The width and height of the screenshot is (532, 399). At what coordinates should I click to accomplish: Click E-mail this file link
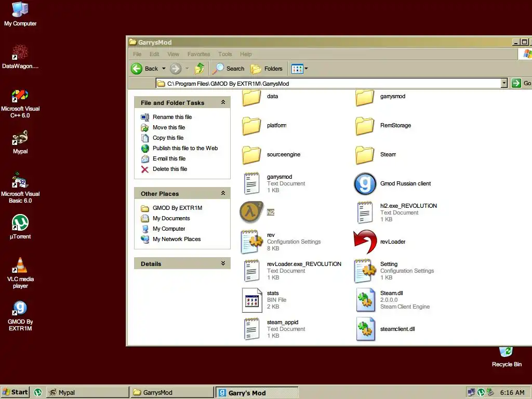pyautogui.click(x=169, y=159)
